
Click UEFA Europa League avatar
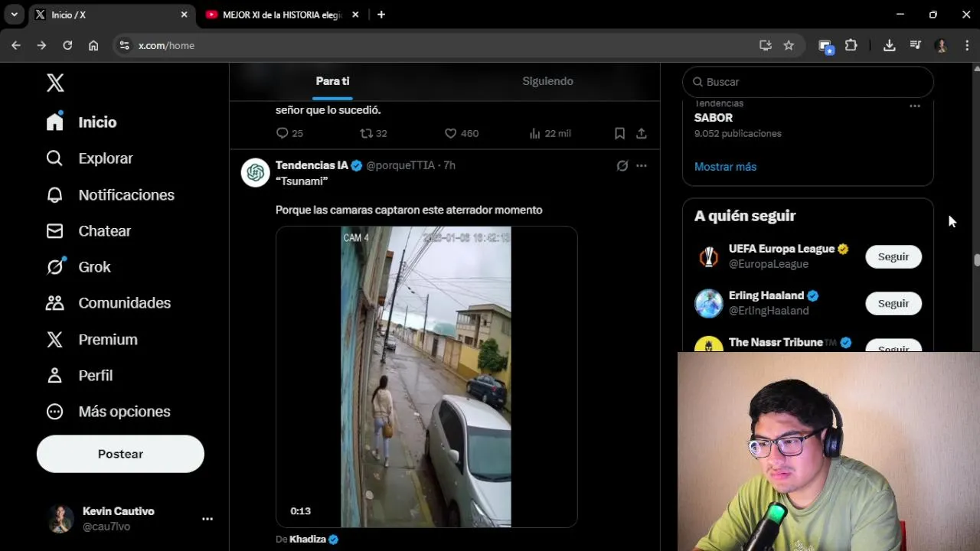click(709, 256)
